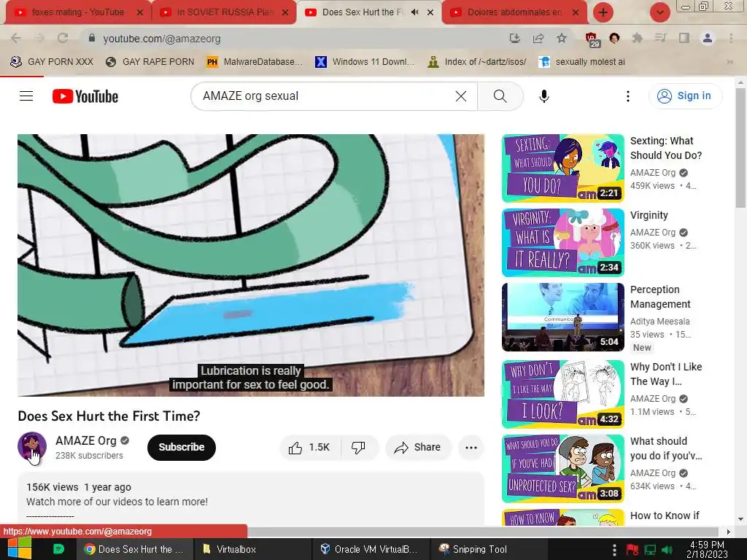The height and width of the screenshot is (560, 747).
Task: Open the Chrome three-dot menu
Action: [x=731, y=39]
